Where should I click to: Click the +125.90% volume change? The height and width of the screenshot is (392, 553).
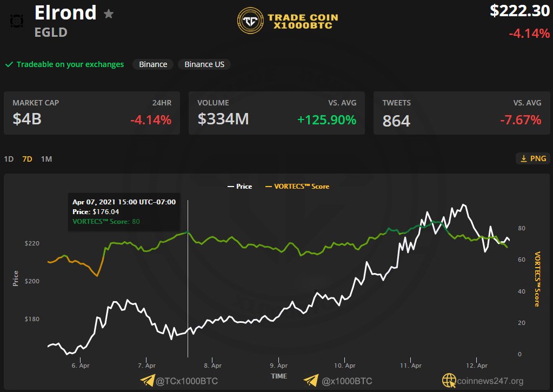tap(327, 120)
